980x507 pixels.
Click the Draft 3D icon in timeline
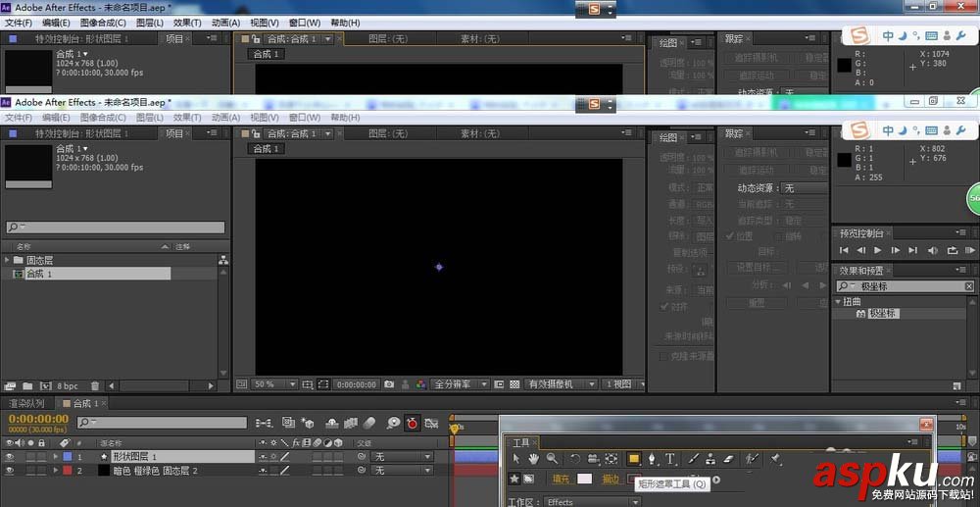coord(307,424)
